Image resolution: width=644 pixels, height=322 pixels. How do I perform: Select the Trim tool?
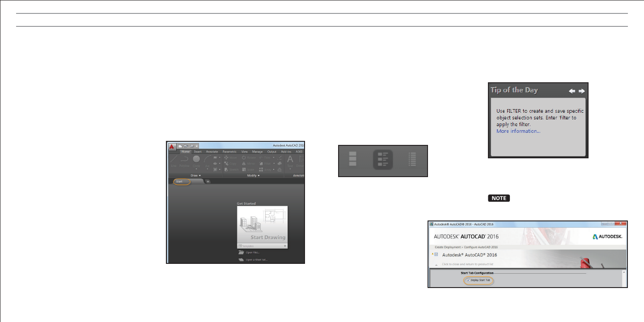[x=266, y=157]
